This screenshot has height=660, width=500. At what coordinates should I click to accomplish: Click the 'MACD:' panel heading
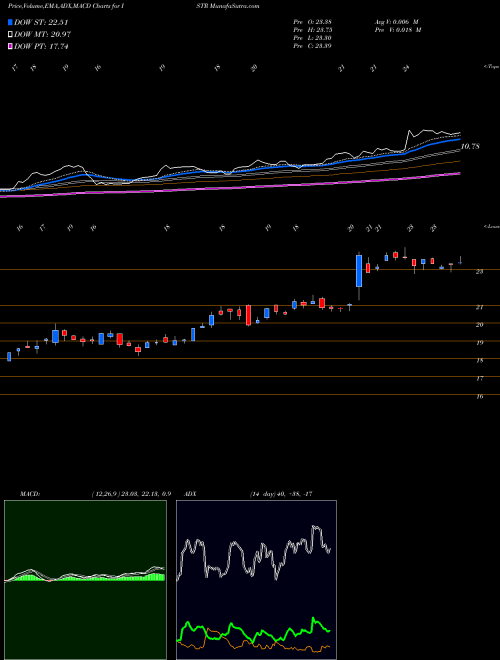(29, 494)
